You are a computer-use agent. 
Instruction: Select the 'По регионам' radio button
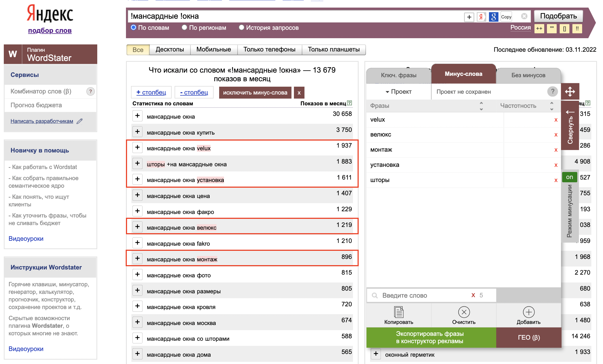click(184, 27)
